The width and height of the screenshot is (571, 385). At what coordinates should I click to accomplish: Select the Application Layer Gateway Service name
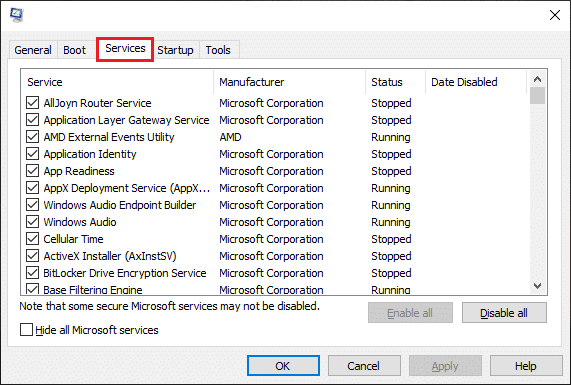click(x=126, y=120)
